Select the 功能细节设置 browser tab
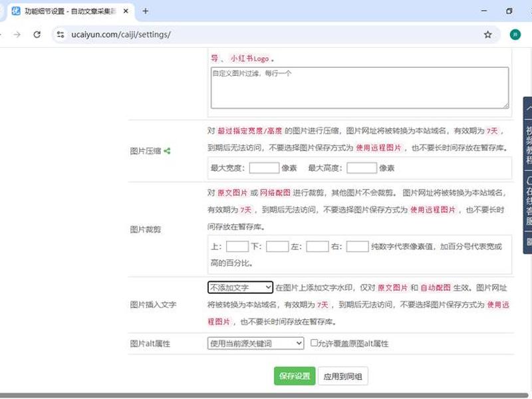Screen dimensions: 532x399 70,11
